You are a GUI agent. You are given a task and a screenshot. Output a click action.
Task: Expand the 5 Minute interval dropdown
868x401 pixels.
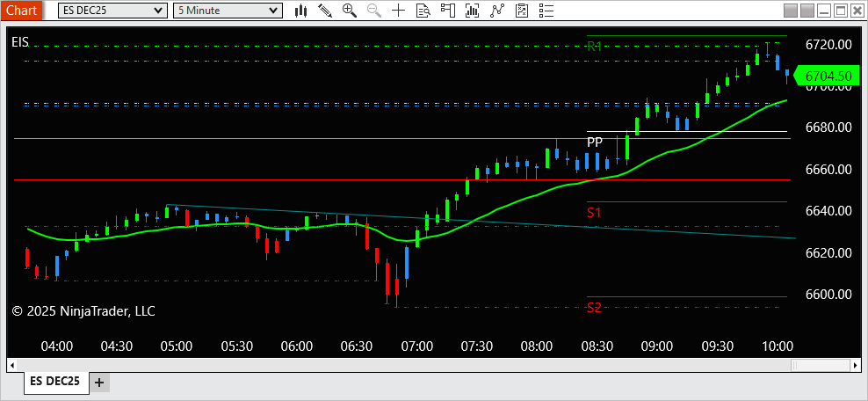(x=228, y=10)
